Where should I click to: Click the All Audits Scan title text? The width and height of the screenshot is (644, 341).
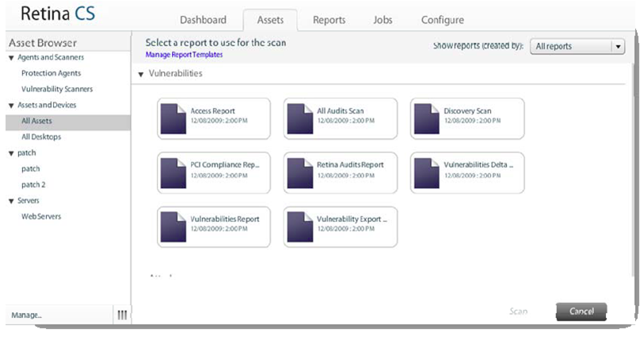point(340,111)
